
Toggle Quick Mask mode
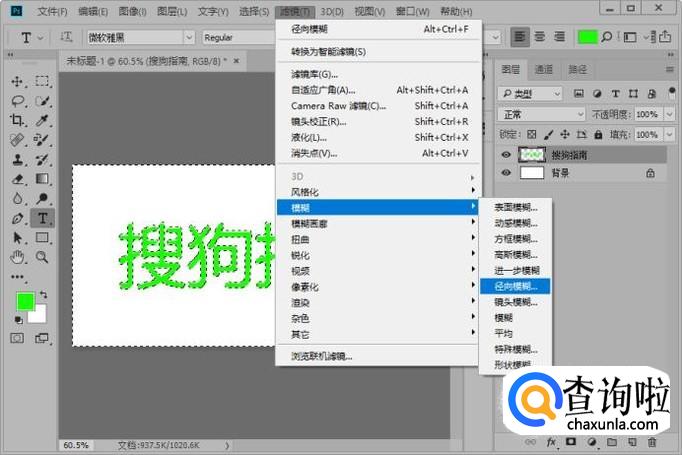click(x=17, y=338)
